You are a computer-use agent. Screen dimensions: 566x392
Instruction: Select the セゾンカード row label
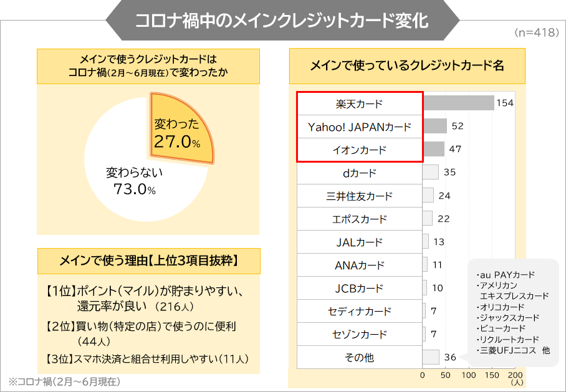click(x=360, y=334)
